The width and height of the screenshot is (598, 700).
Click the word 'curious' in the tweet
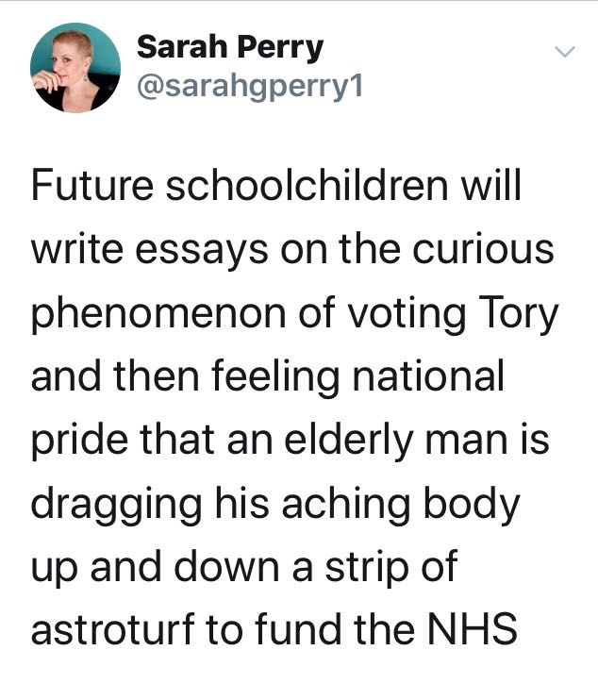coord(483,248)
